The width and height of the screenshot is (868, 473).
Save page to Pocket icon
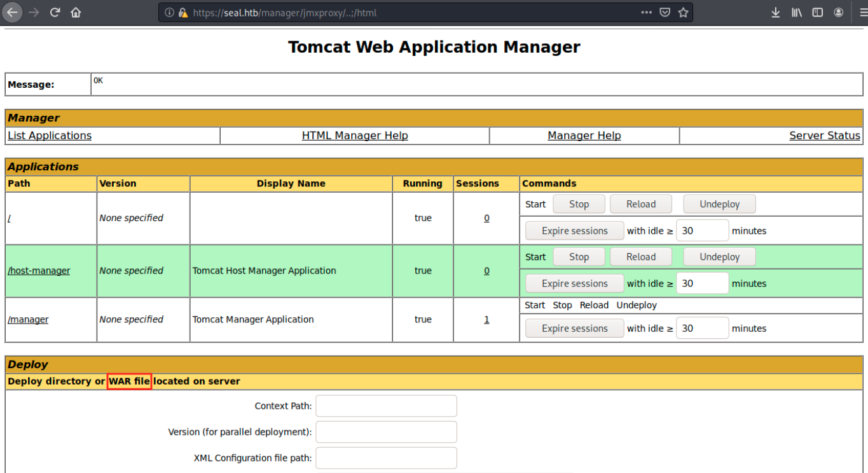[665, 12]
